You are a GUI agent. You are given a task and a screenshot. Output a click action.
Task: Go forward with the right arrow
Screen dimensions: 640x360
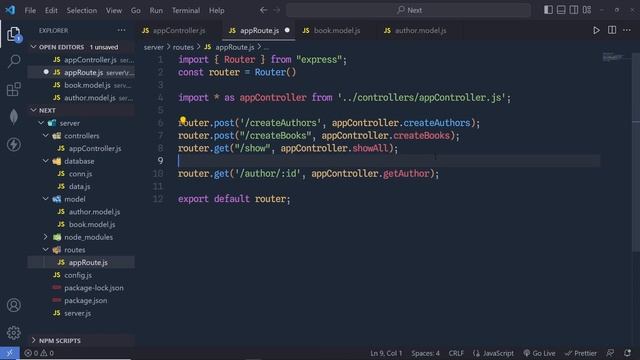277,10
